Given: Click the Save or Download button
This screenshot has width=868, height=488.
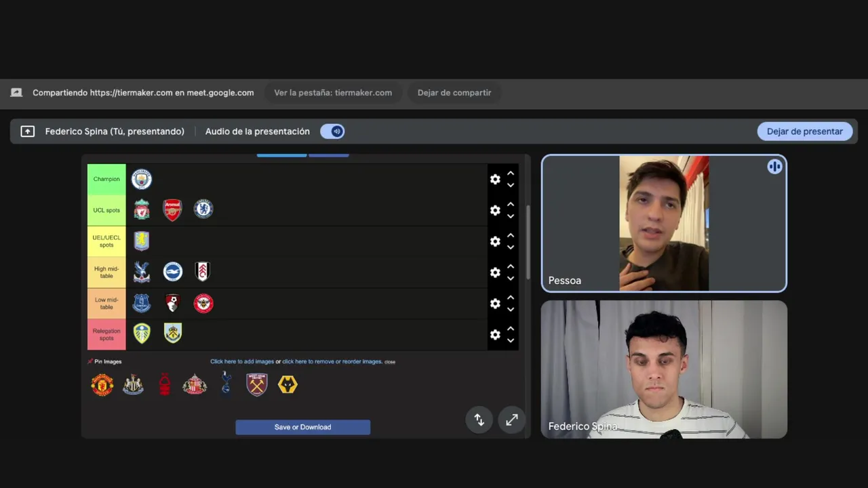Looking at the screenshot, I should point(302,427).
